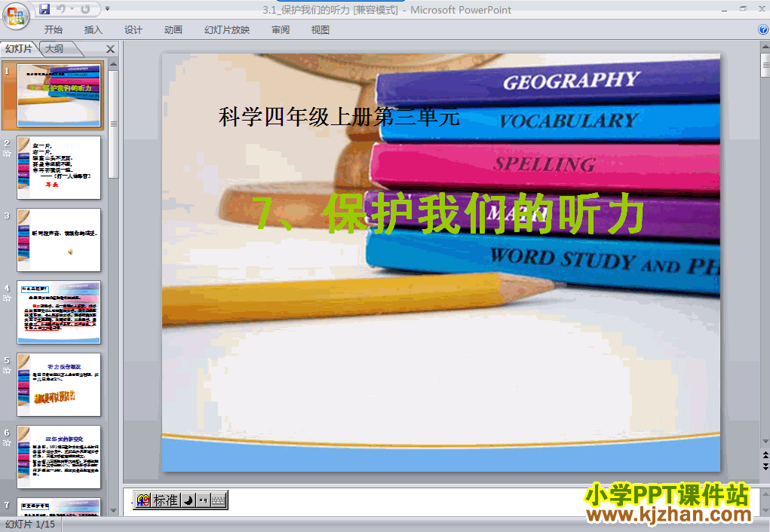Select slide 7 thumbnail
Viewport: 770px width, 532px height.
(59, 506)
